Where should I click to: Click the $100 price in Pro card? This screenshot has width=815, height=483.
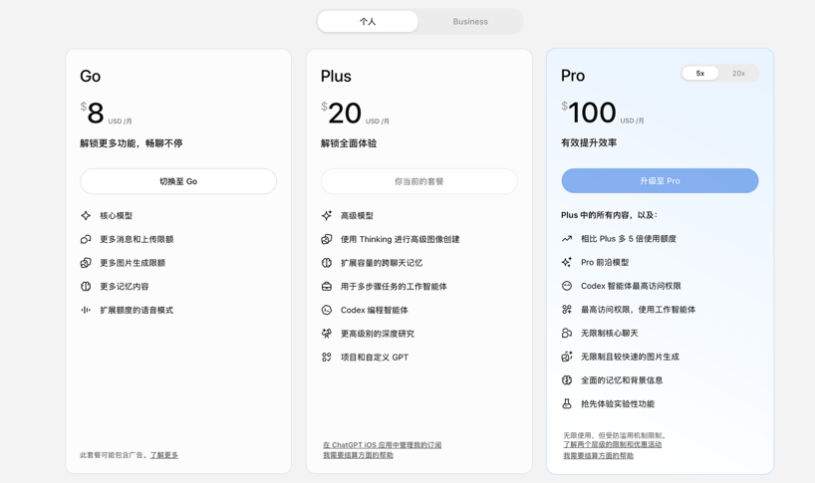point(589,112)
